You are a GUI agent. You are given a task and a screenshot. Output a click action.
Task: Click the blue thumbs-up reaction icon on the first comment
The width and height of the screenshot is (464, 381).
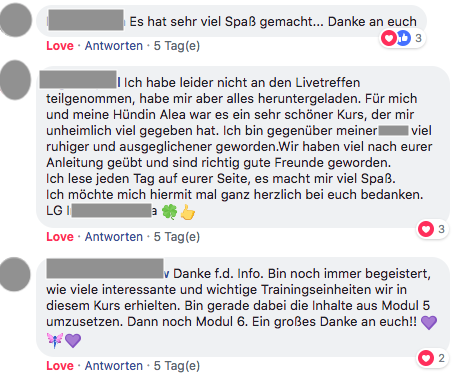click(x=403, y=38)
